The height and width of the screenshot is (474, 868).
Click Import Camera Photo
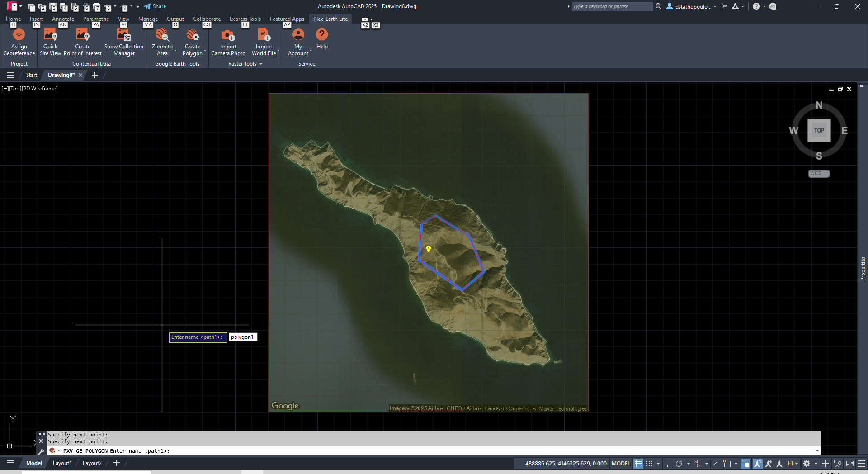pyautogui.click(x=228, y=42)
